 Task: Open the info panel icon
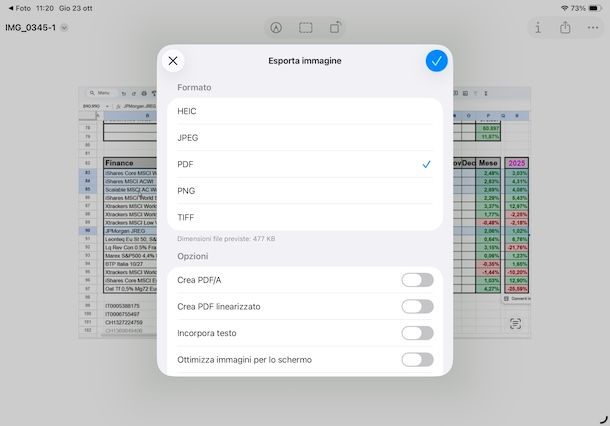538,28
